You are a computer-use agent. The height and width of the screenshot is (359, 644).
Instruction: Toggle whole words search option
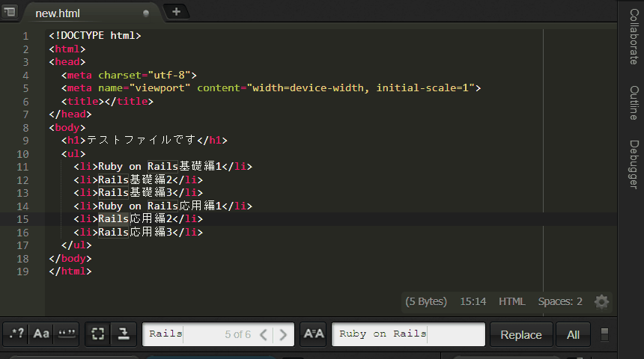pos(67,334)
